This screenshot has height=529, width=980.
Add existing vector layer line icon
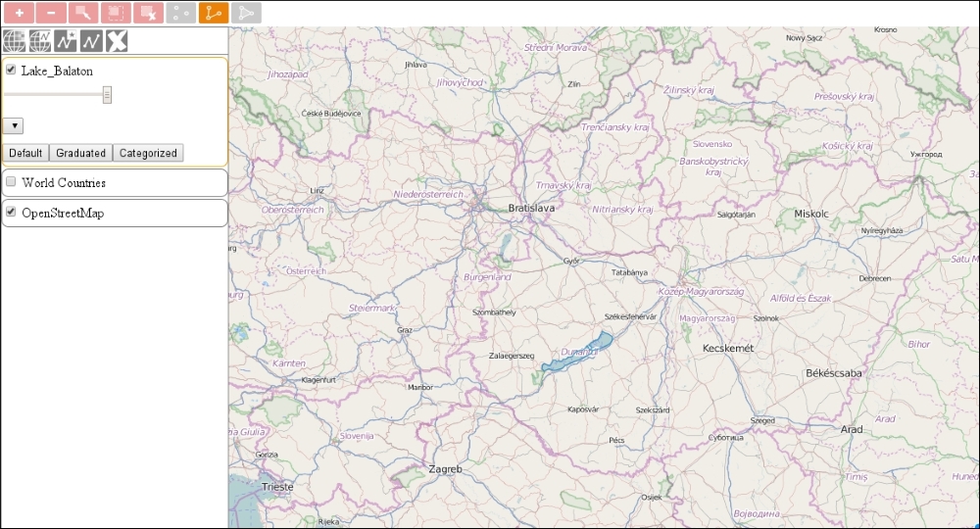click(x=90, y=41)
